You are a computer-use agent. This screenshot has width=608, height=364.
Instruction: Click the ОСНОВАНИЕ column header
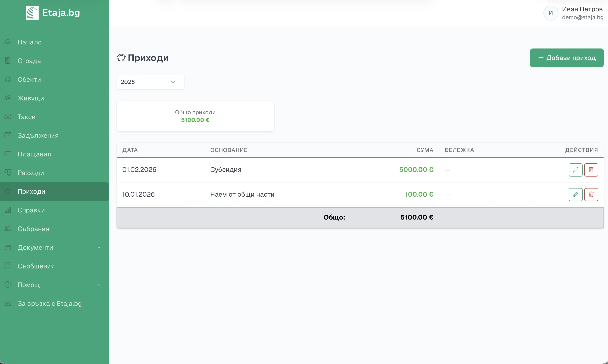coord(228,150)
